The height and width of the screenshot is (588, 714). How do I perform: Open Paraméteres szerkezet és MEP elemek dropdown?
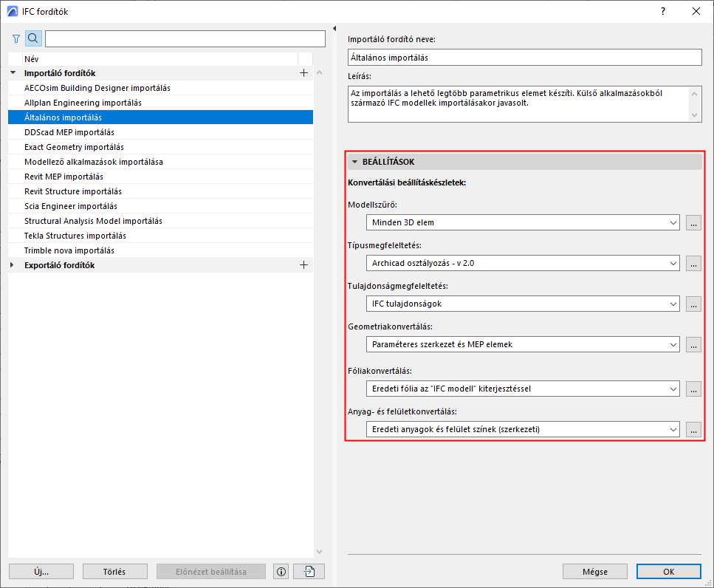pyautogui.click(x=523, y=345)
